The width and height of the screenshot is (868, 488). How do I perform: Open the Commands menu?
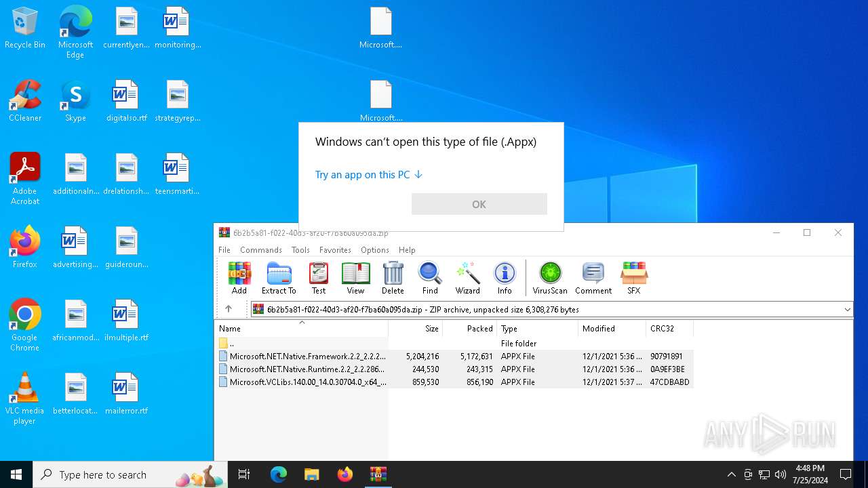pos(261,250)
